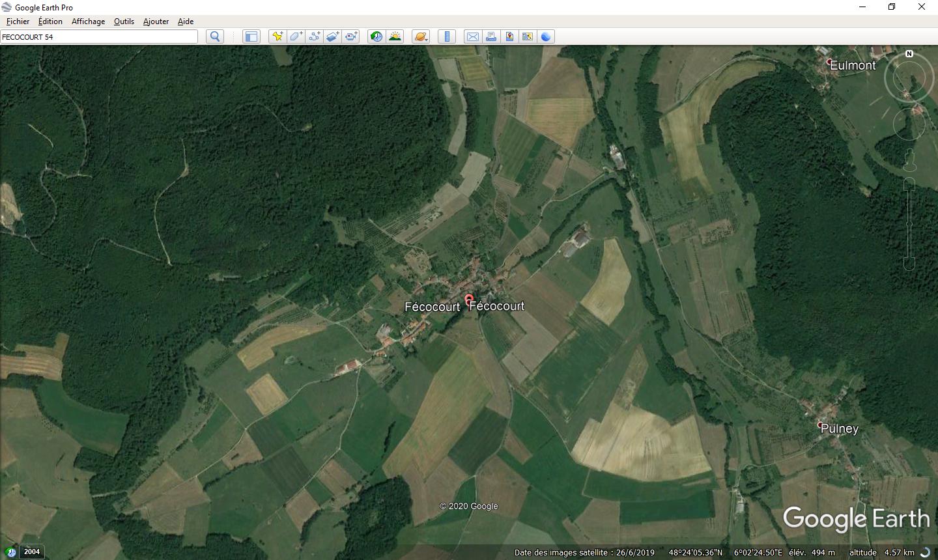This screenshot has width=938, height=560.
Task: Add an image overlay
Action: tap(332, 36)
